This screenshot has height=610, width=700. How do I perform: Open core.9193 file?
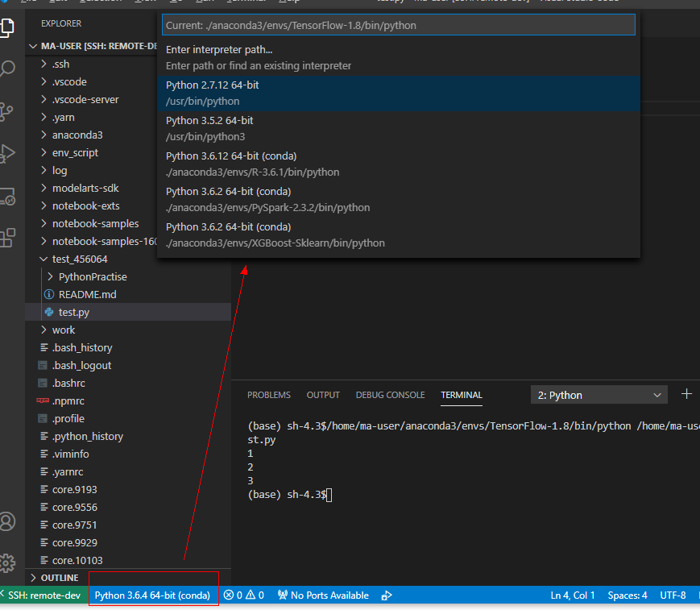click(129, 489)
